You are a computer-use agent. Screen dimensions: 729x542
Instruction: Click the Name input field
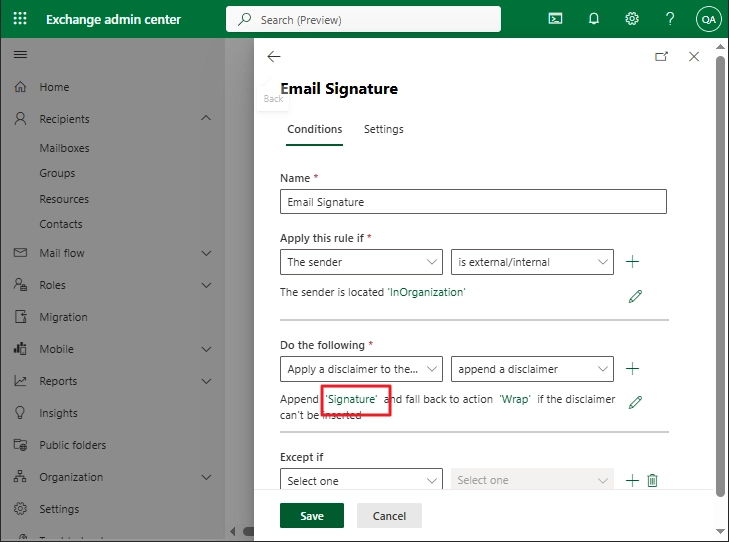click(473, 202)
